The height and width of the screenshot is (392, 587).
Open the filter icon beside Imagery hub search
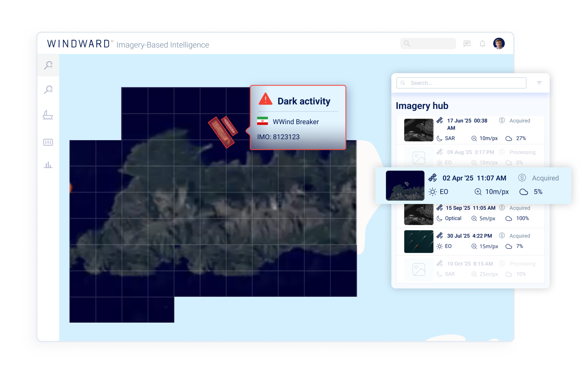coord(539,83)
